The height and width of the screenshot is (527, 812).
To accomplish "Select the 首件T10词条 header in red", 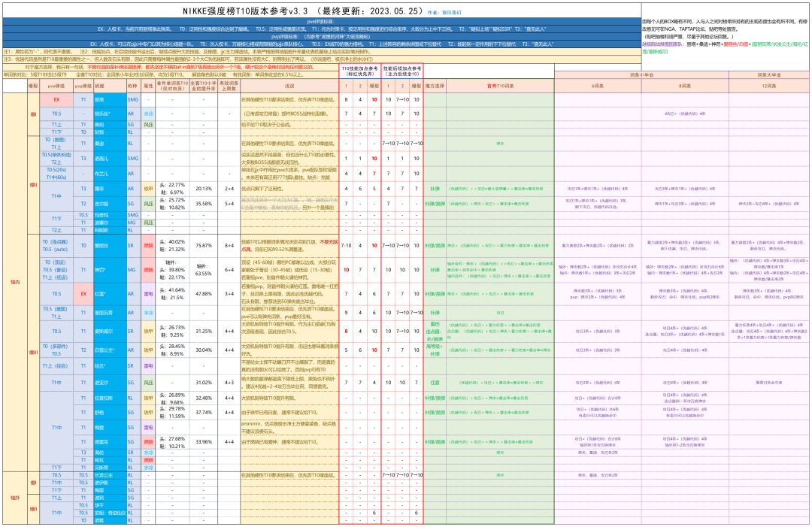I will [500, 86].
